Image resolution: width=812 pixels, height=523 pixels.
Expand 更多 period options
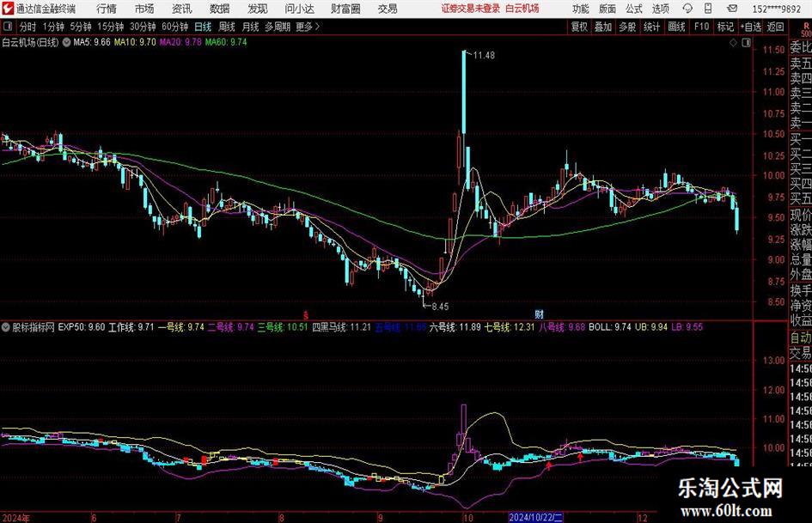[308, 27]
